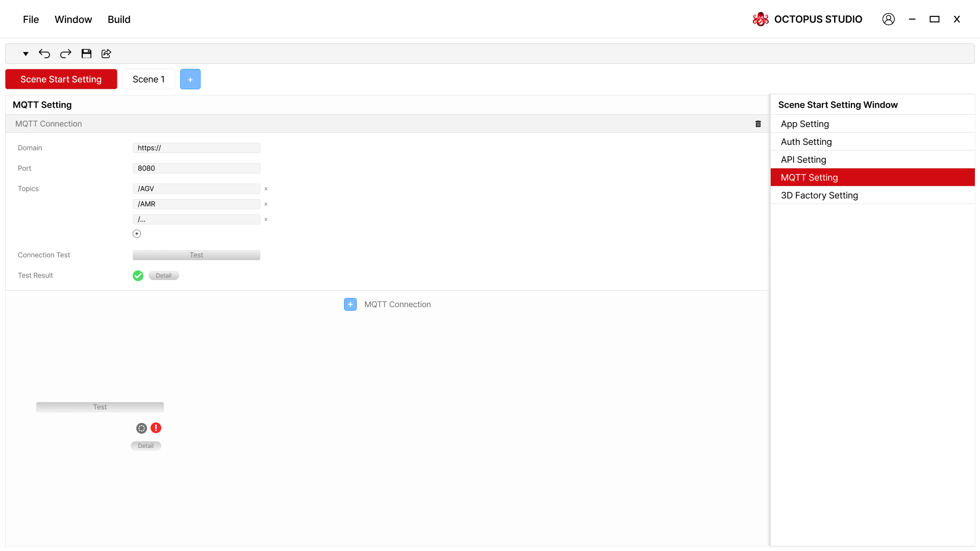980x551 pixels.
Task: Click the red error exclamation icon
Action: click(156, 428)
